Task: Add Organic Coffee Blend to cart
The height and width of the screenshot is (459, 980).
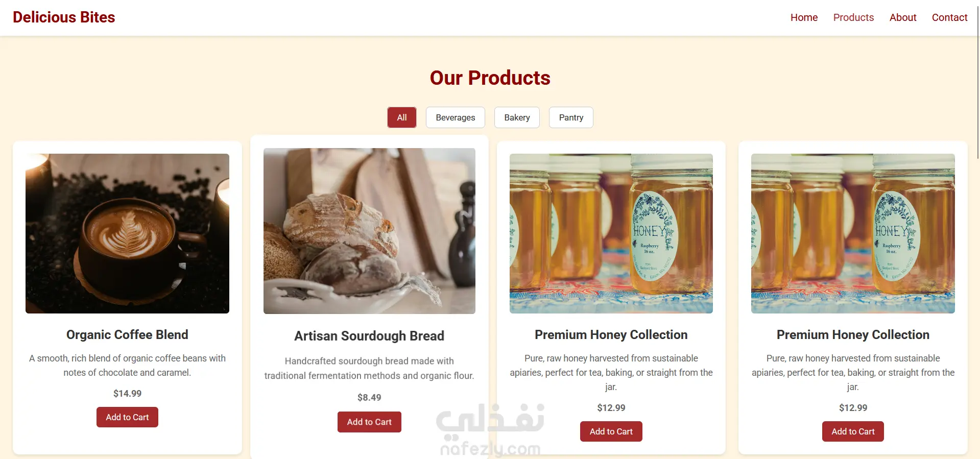Action: (x=127, y=417)
